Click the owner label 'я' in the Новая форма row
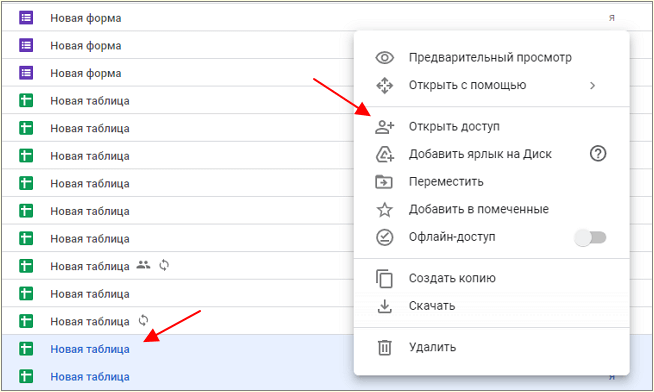The image size is (654, 392). point(611,18)
